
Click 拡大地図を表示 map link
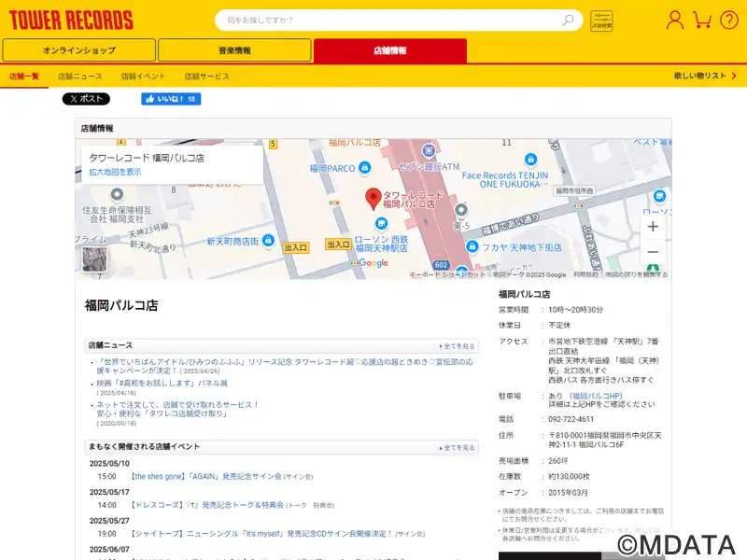point(115,172)
